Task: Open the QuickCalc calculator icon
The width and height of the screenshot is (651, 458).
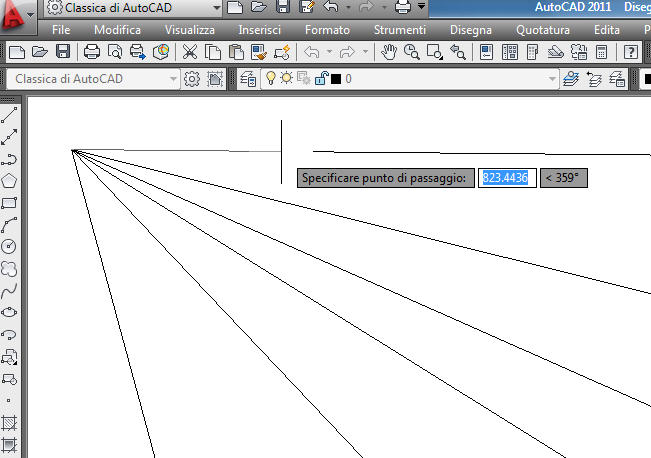Action: point(601,52)
